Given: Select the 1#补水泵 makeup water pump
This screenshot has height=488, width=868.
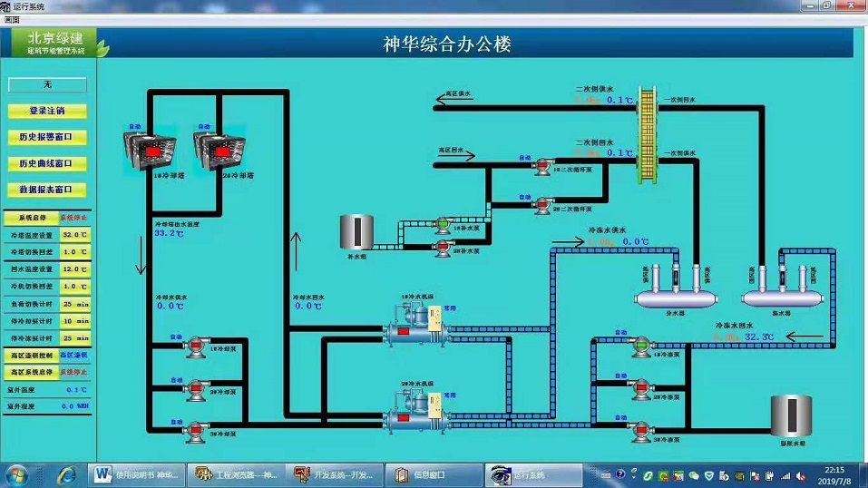Looking at the screenshot, I should tap(442, 223).
